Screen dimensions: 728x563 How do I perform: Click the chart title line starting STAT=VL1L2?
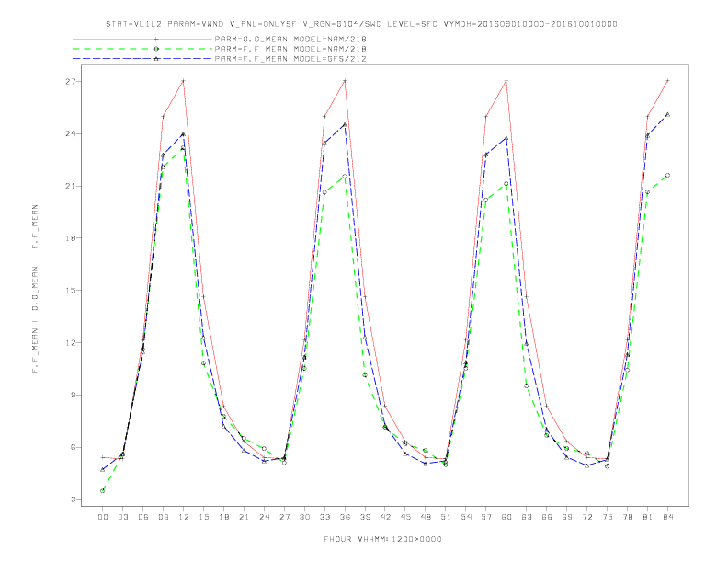(x=361, y=24)
